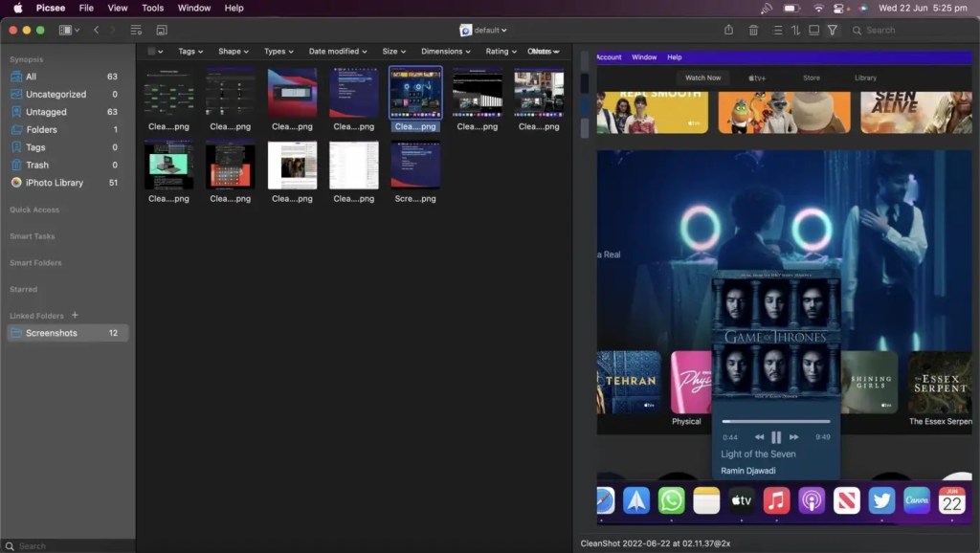Open the Apple menu
The image size is (980, 553).
[x=18, y=8]
